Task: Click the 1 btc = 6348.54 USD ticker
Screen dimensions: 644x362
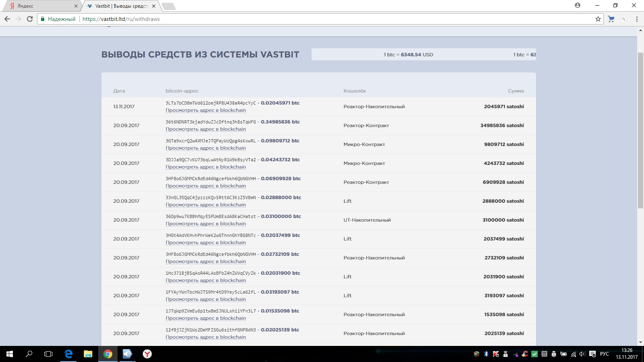Action: [408, 55]
